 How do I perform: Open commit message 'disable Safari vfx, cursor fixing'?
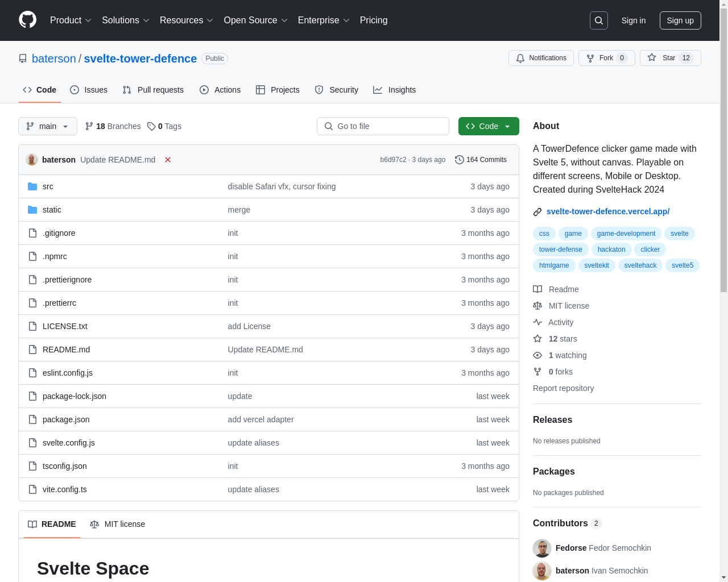282,186
